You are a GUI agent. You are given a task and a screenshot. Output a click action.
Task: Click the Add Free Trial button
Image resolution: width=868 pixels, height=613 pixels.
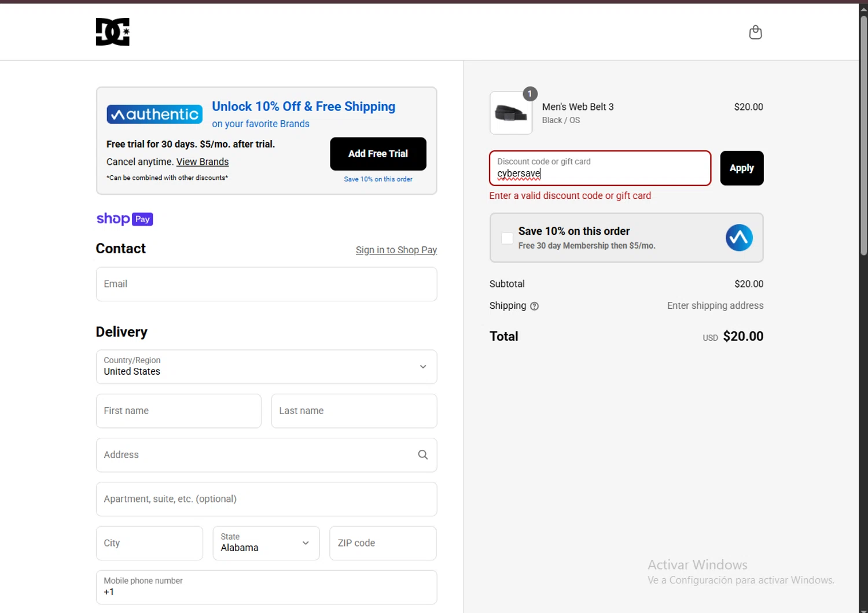[378, 154]
